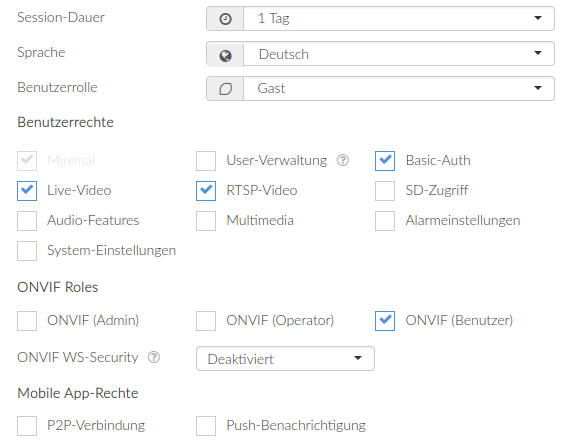The image size is (564, 448).
Task: Enable System-Einstellungen permission
Action: [x=27, y=251]
